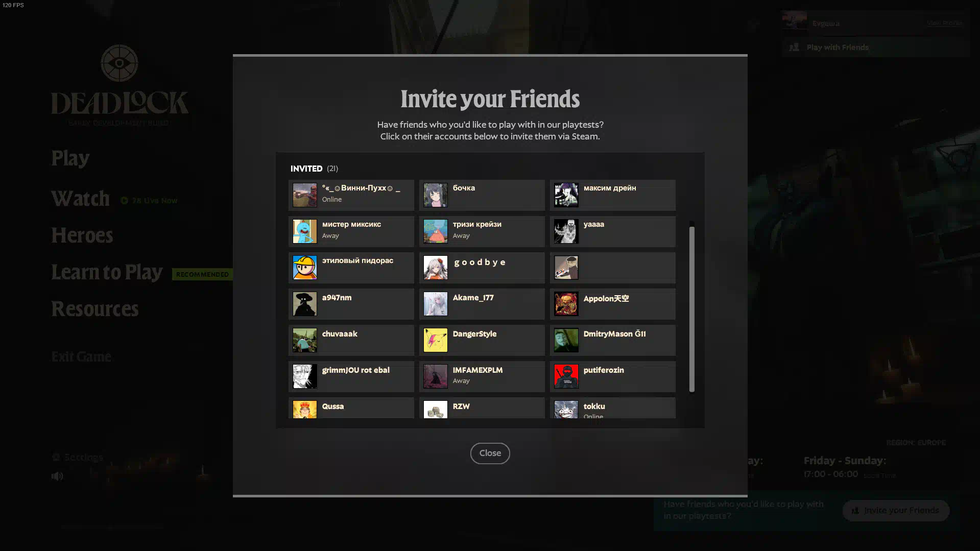The image size is (980, 551).
Task: Open Settings with gear icon
Action: tap(77, 457)
